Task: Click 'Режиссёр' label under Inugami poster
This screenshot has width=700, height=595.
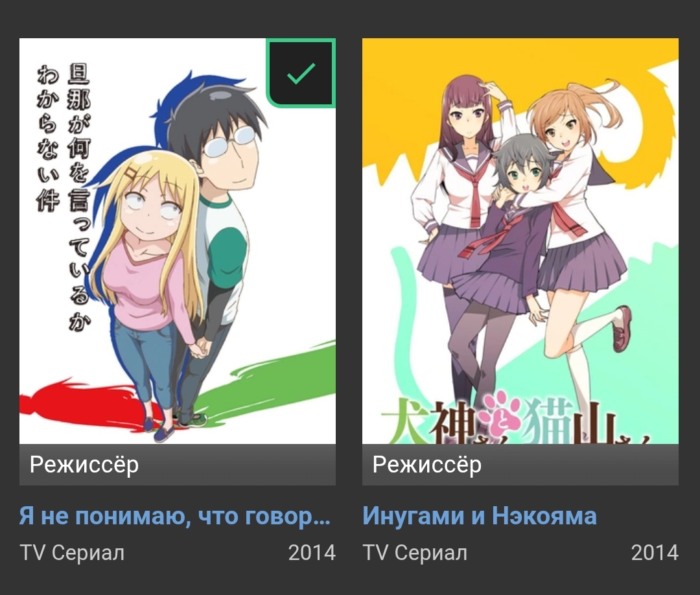Action: click(x=427, y=465)
